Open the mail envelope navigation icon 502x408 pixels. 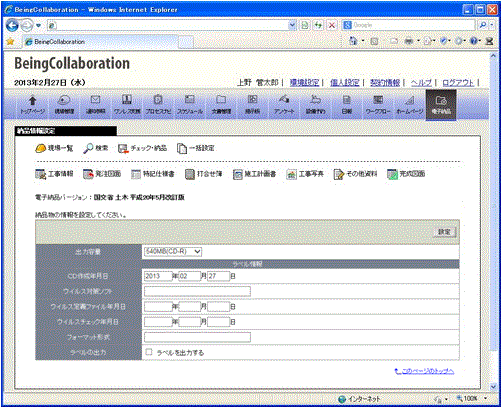pyautogui.click(x=95, y=105)
